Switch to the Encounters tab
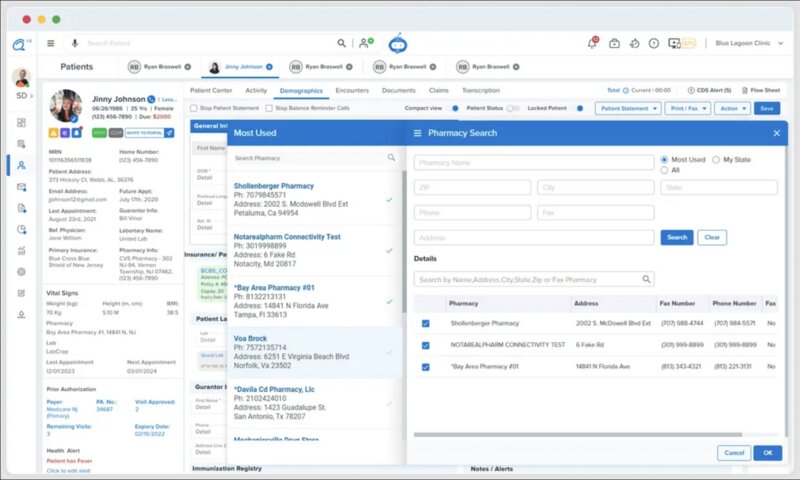This screenshot has width=800, height=480. pos(352,90)
